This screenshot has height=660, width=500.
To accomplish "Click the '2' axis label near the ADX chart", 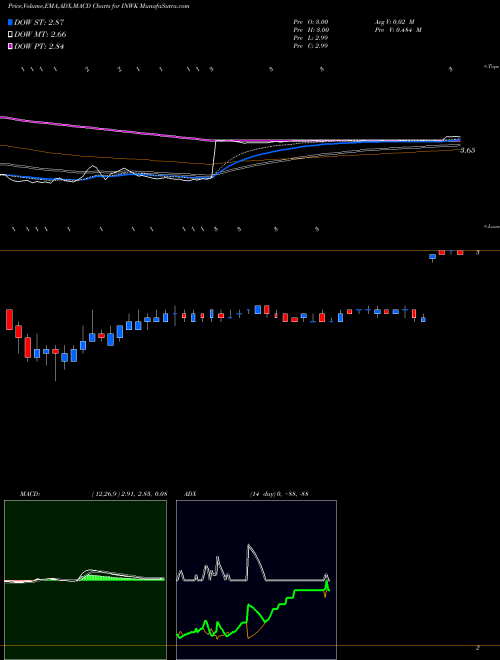I will pos(478,647).
